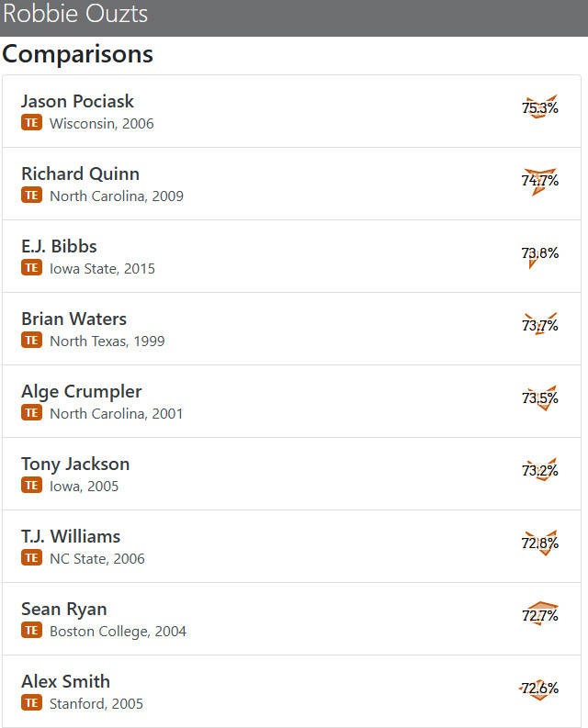Screen dimensions: 588x728
Task: Click the 74.7% similarity radar graphic
Action: pyautogui.click(x=540, y=181)
